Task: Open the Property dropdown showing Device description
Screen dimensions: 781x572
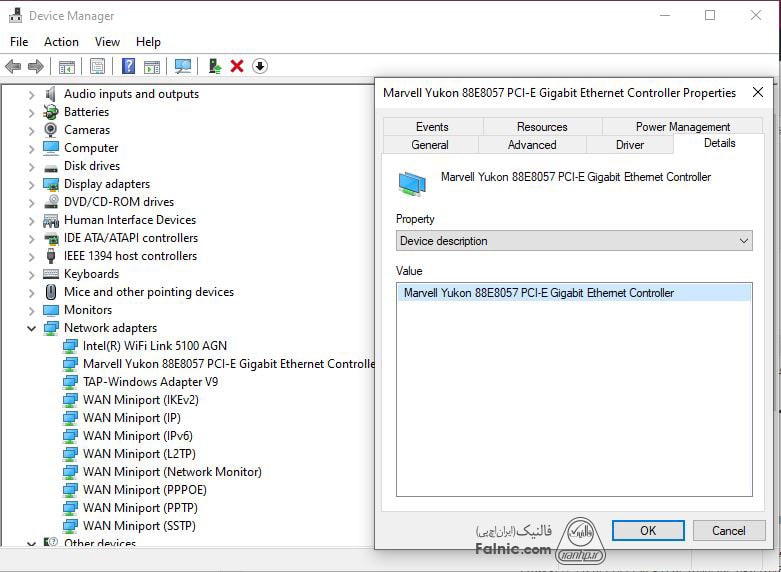Action: pyautogui.click(x=574, y=241)
